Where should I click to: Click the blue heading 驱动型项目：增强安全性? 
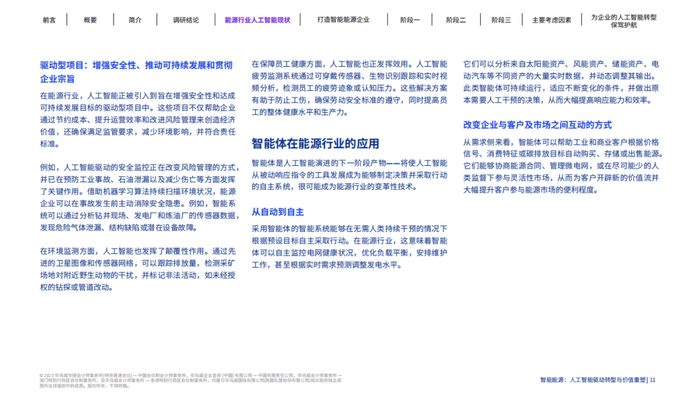click(x=136, y=72)
